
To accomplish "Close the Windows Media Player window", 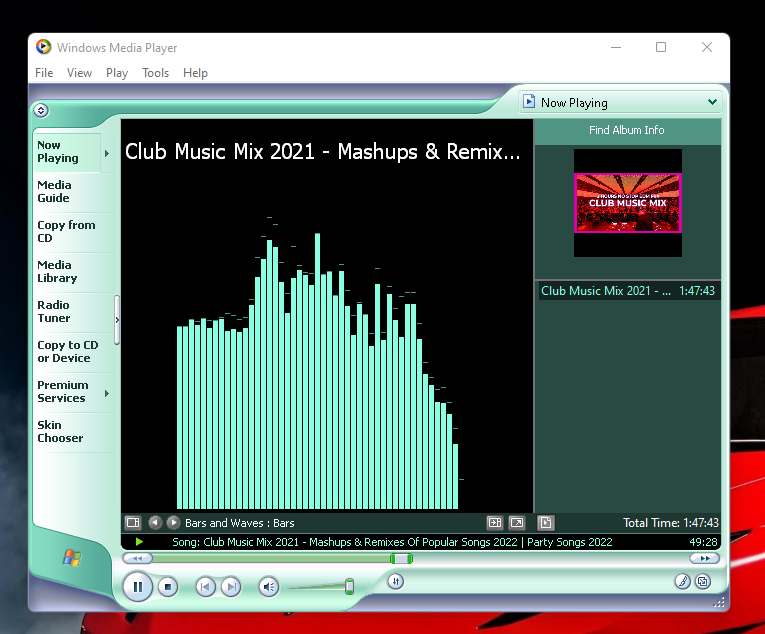I will 707,47.
